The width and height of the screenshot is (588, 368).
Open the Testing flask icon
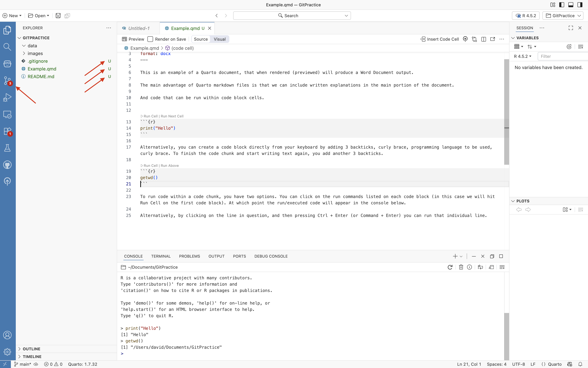click(x=7, y=148)
